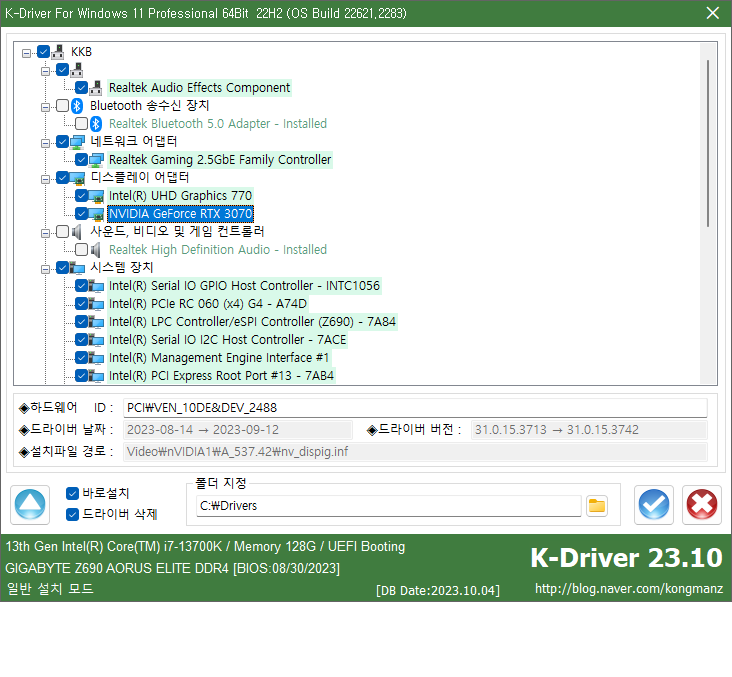Click the graphics icon of Intel(R) UHD Graphics 770
The image size is (732, 677).
96,196
